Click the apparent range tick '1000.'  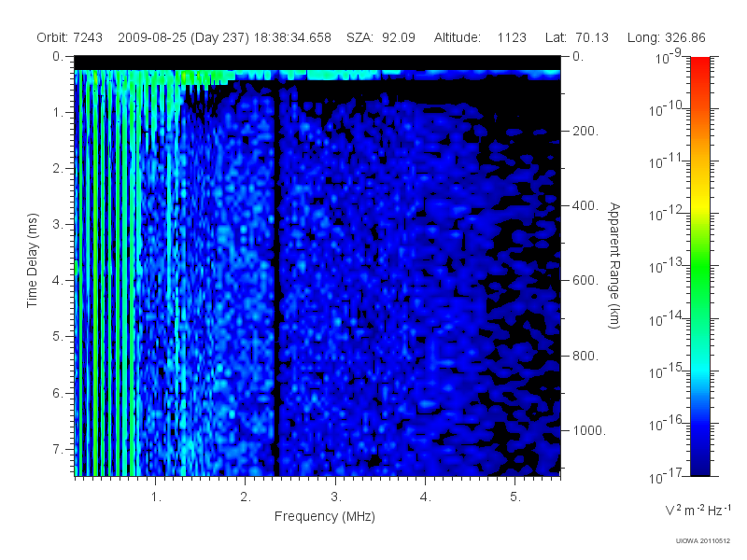click(589, 430)
